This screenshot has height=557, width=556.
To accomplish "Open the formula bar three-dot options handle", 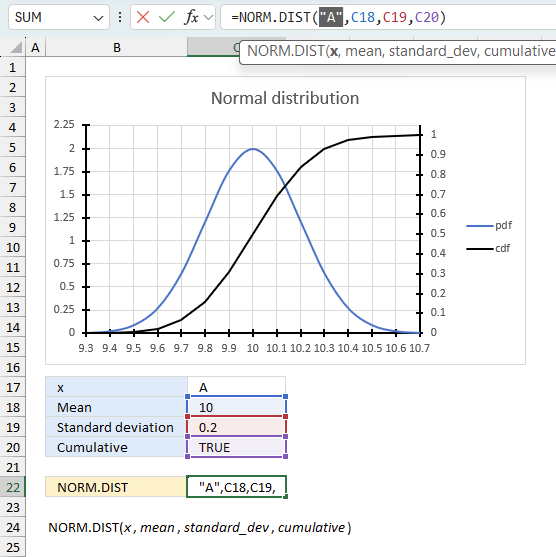I will (120, 17).
